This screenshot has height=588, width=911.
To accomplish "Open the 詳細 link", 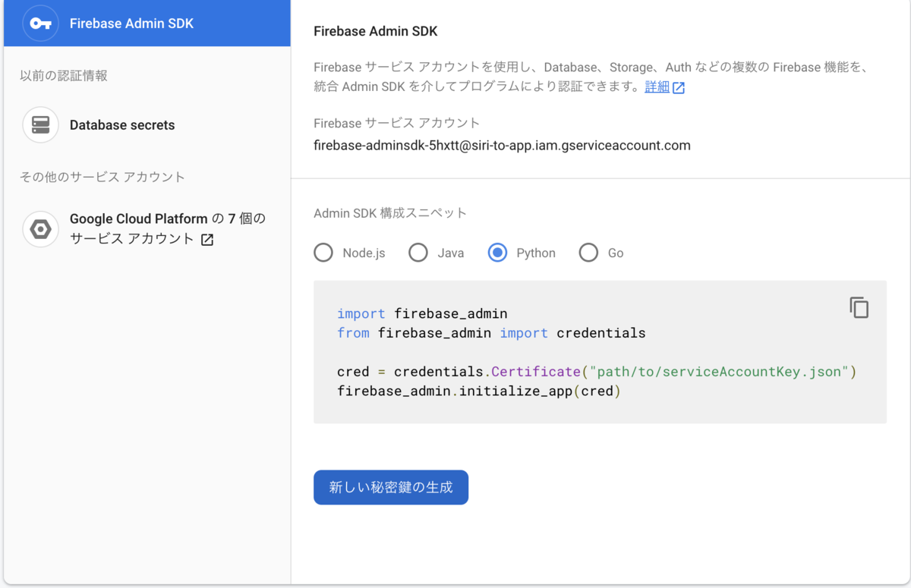I will pos(657,87).
